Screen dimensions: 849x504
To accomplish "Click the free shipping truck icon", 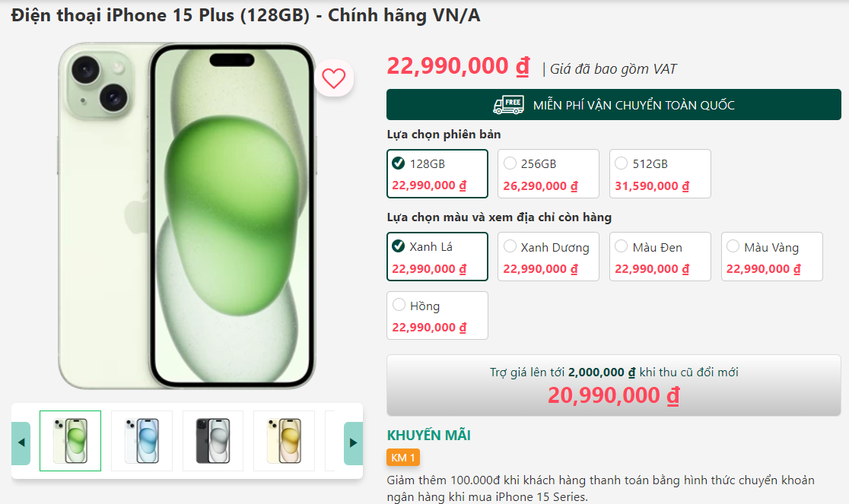I will tap(508, 105).
